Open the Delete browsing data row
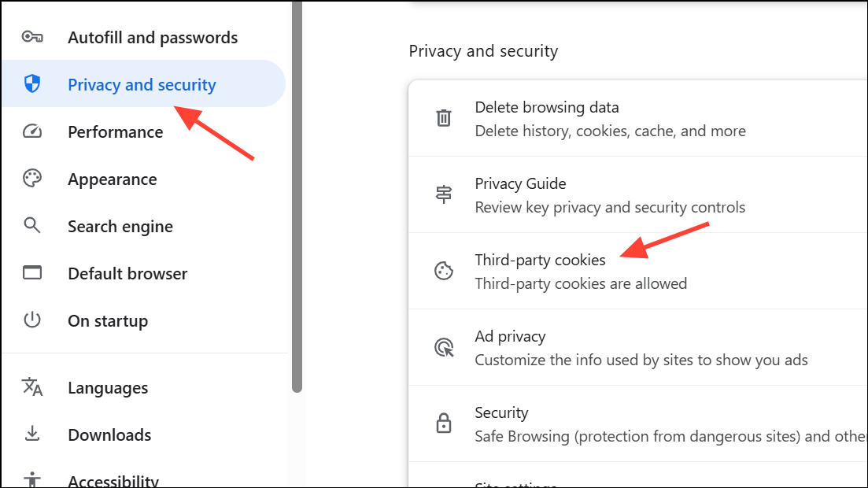Screen dimensions: 868x488 (x=637, y=119)
